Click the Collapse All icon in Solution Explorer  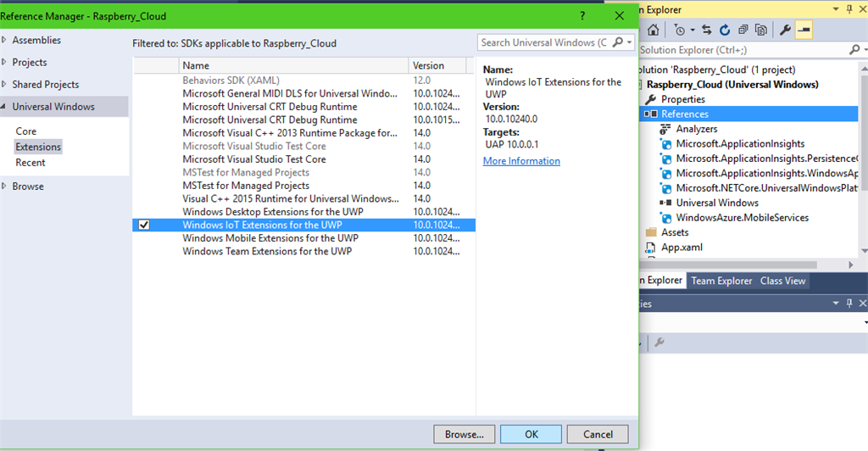pos(743,30)
